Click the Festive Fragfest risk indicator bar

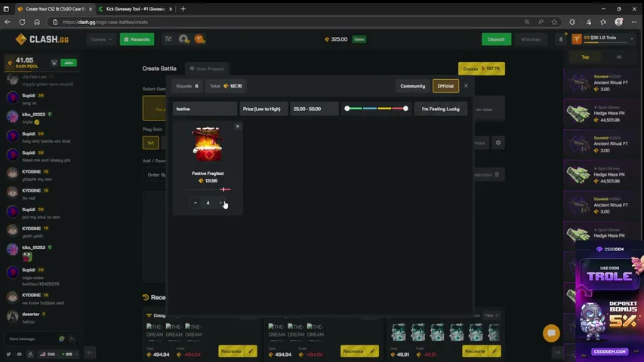click(208, 189)
